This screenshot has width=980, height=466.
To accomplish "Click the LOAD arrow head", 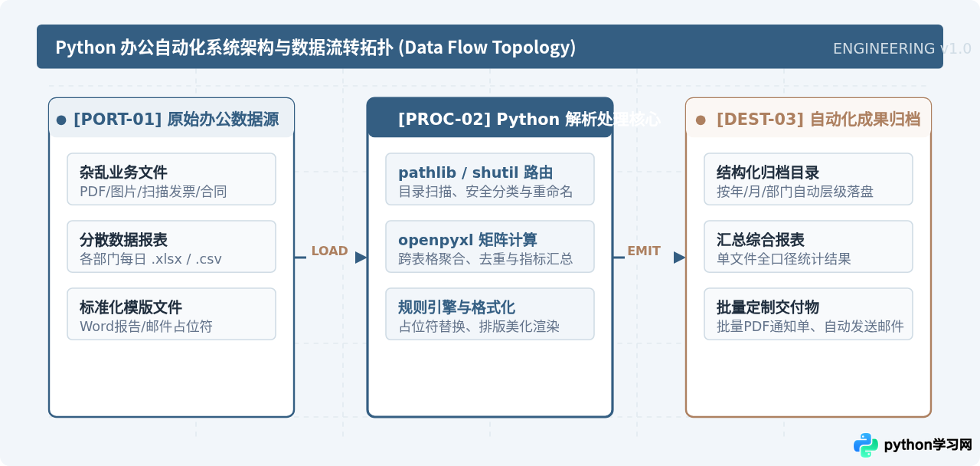I will pyautogui.click(x=361, y=258).
